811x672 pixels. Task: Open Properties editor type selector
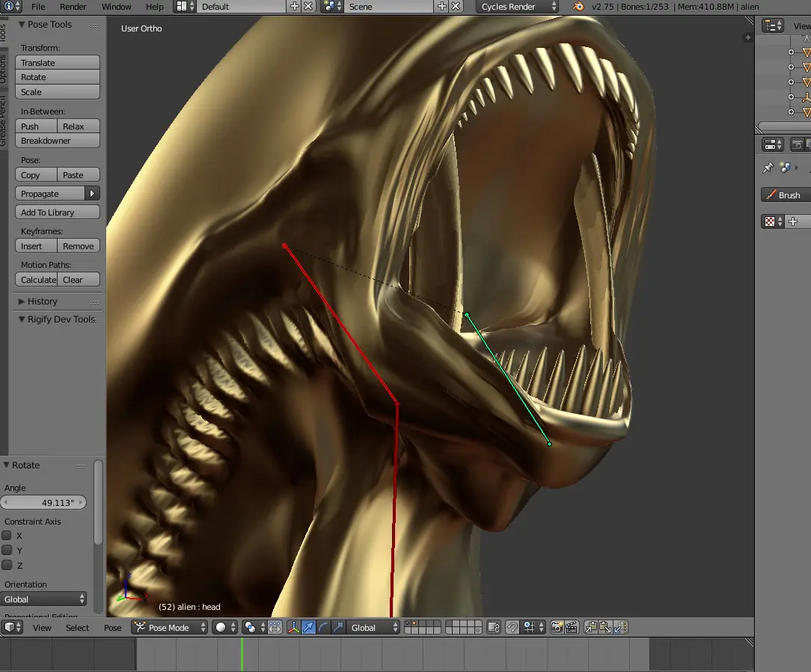pyautogui.click(x=774, y=145)
